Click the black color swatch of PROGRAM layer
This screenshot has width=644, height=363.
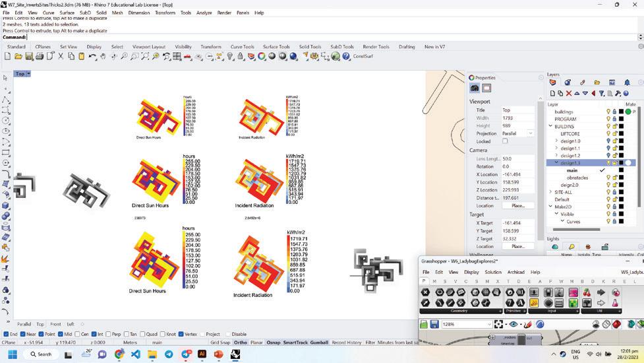click(x=622, y=119)
